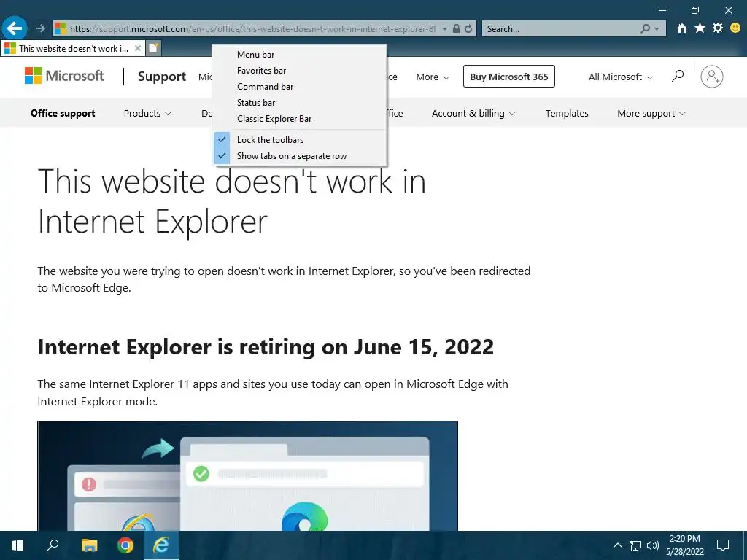The height and width of the screenshot is (560, 747).
Task: Open a new tab with the blank tab button
Action: tap(153, 48)
